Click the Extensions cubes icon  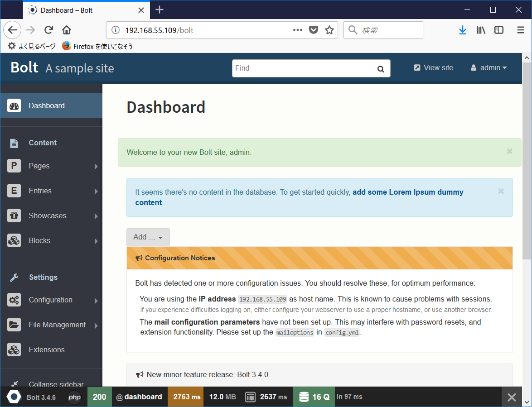pos(14,350)
